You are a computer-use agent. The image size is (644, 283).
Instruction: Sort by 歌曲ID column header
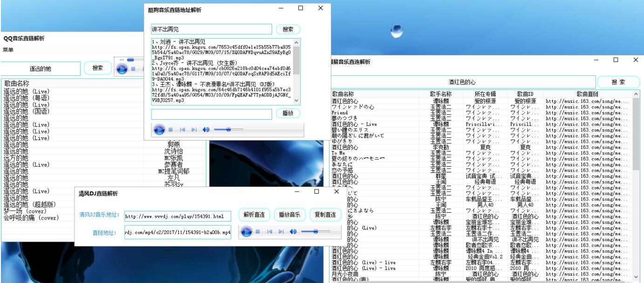click(525, 94)
